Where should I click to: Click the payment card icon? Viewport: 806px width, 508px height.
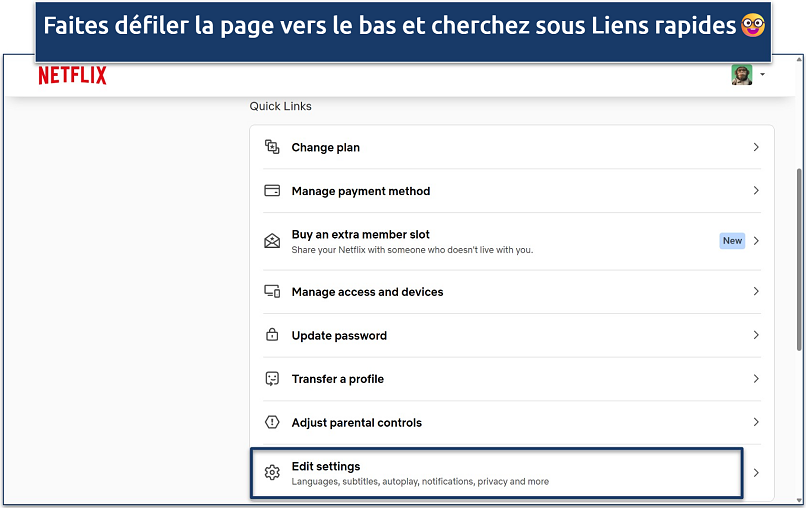[272, 191]
